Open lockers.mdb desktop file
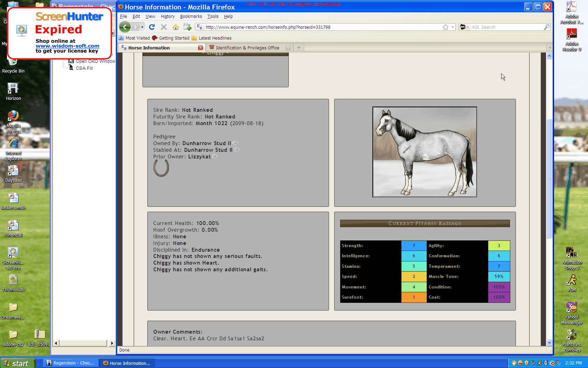The height and width of the screenshot is (368, 588). pos(13,202)
